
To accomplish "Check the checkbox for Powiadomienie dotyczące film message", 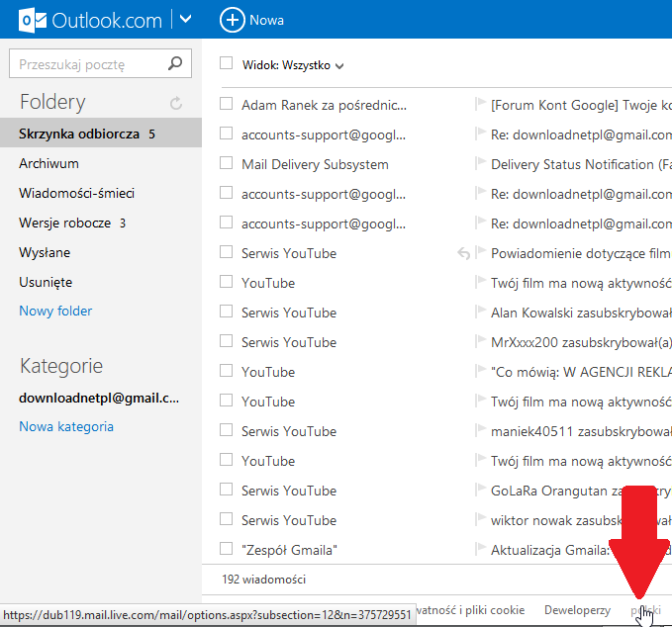I will pyautogui.click(x=226, y=252).
